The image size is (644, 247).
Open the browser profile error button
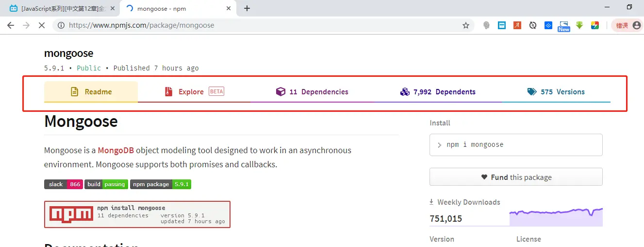pyautogui.click(x=627, y=25)
